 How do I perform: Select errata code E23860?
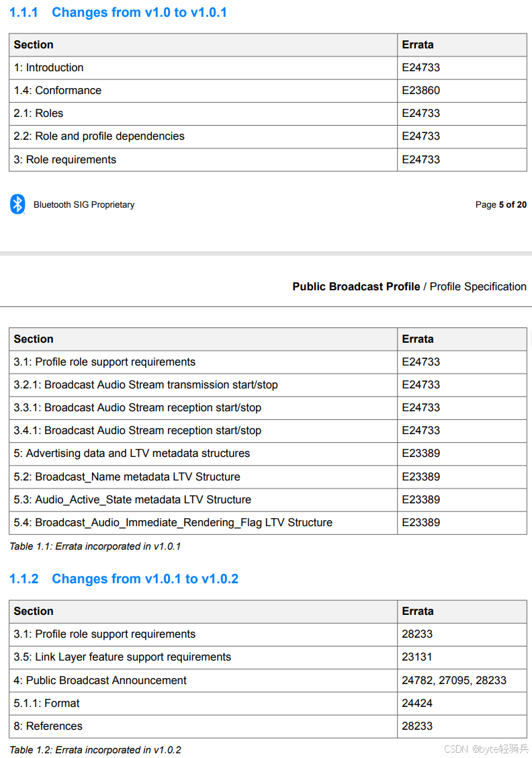tap(421, 91)
